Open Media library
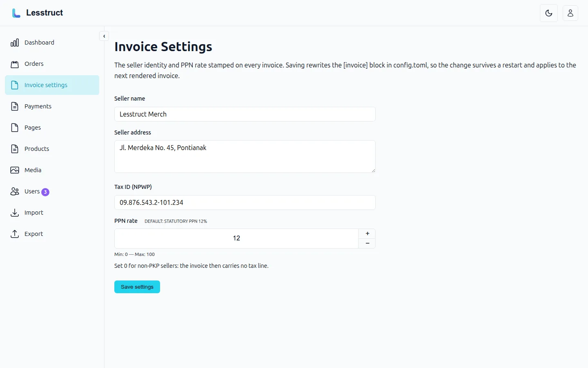The image size is (588, 368). 52,170
